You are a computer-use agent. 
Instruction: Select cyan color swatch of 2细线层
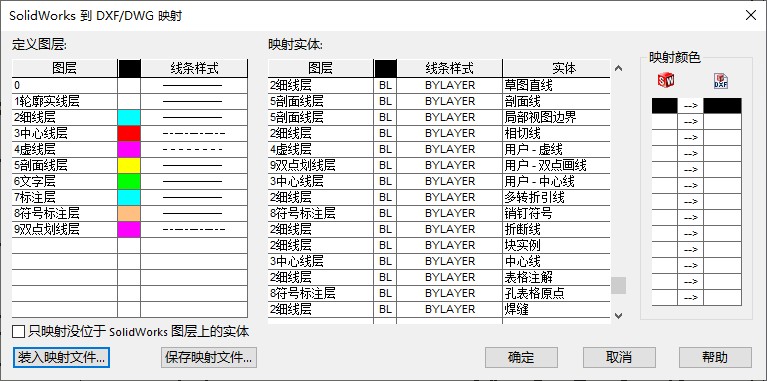click(129, 117)
